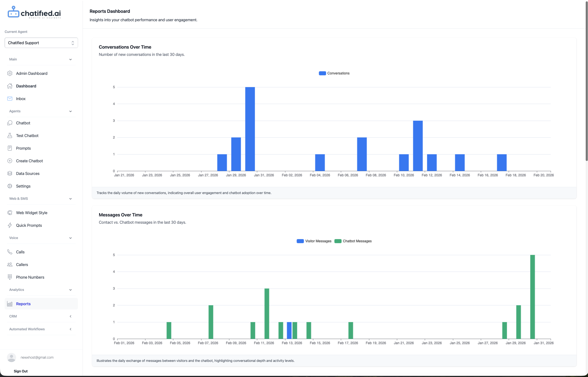Click the page vertical scrollbar
Image resolution: width=588 pixels, height=377 pixels.
pyautogui.click(x=586, y=81)
